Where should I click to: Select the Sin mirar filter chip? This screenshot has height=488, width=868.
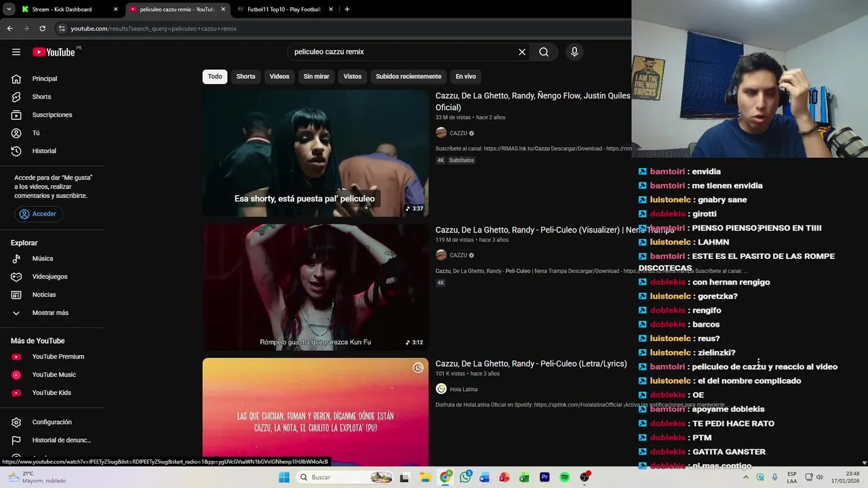click(316, 77)
